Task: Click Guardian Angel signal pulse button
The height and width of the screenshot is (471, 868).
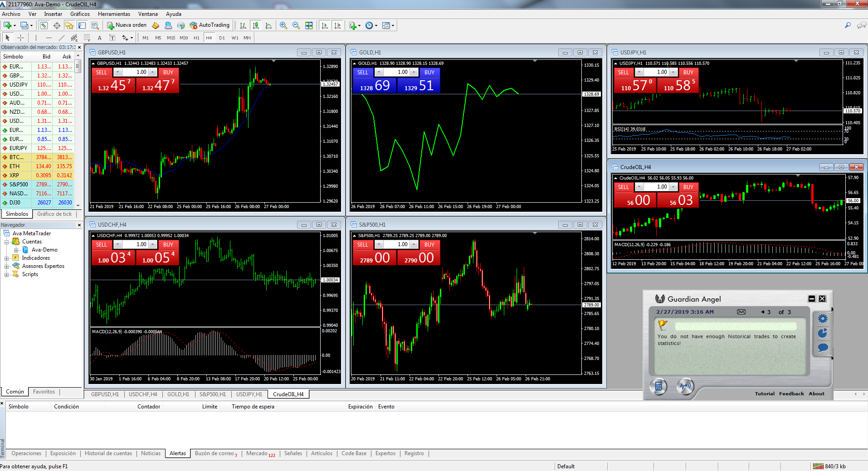Action: click(x=685, y=387)
